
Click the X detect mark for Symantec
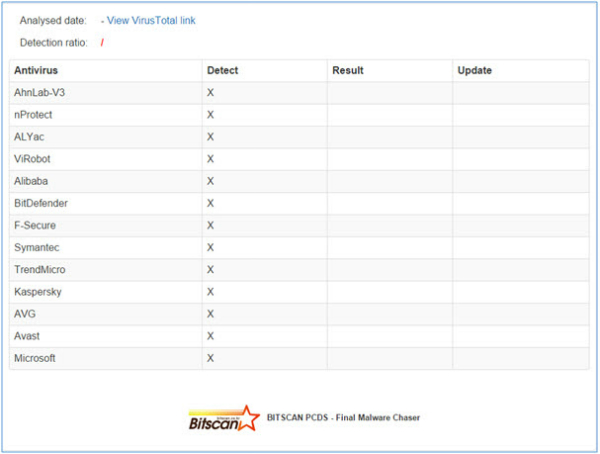click(x=210, y=248)
